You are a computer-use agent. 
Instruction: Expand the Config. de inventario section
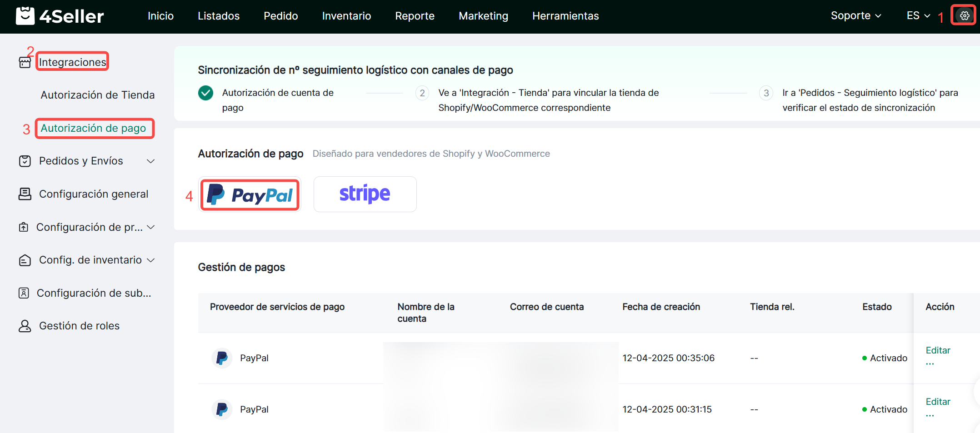pos(151,260)
